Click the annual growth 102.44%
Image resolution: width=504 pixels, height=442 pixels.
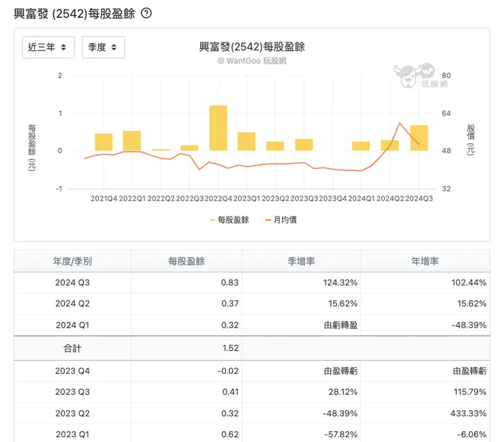(x=469, y=283)
